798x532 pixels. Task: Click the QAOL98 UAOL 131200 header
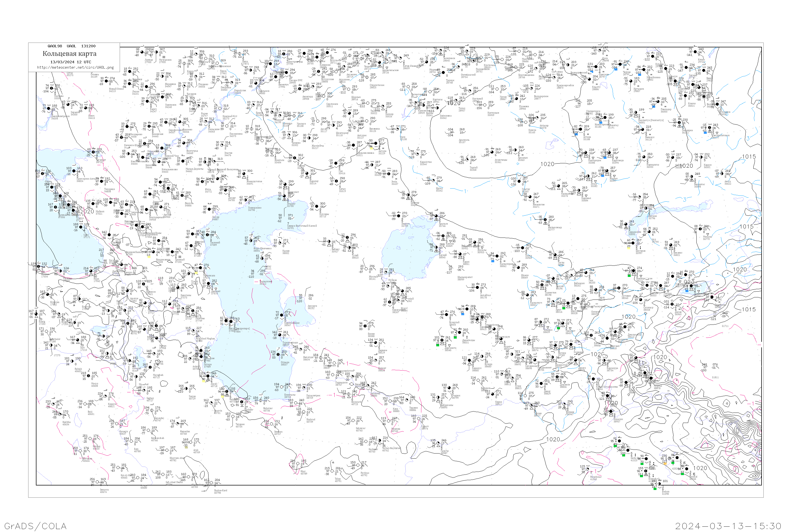pos(72,46)
